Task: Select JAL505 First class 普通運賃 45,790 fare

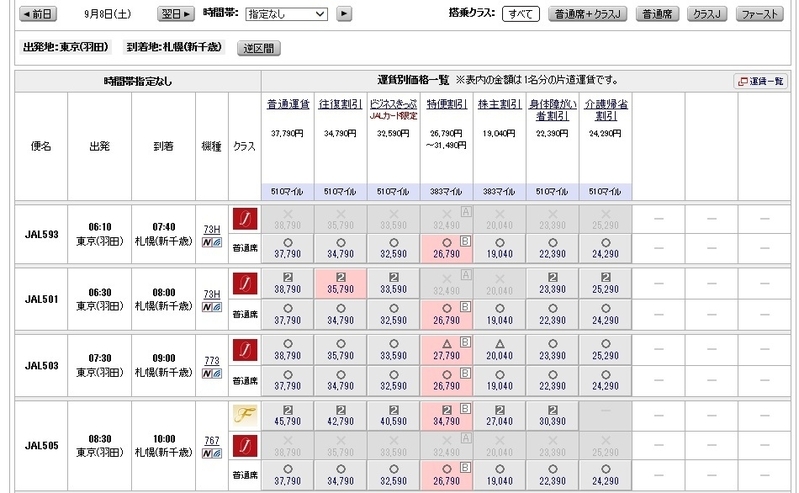Action: pyautogui.click(x=288, y=416)
